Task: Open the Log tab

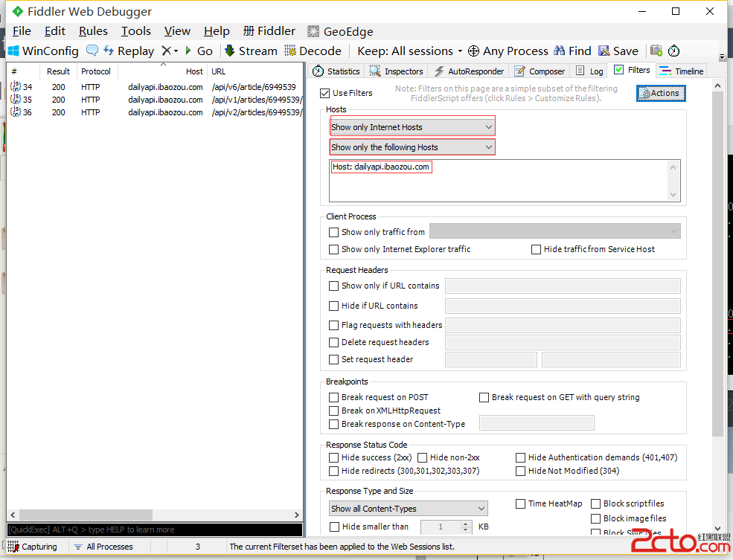Action: 589,71
